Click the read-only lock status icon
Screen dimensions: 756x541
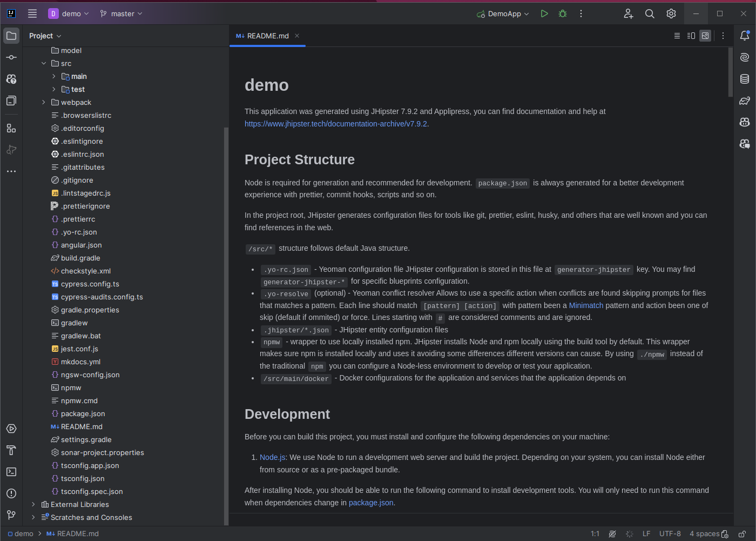click(x=742, y=534)
